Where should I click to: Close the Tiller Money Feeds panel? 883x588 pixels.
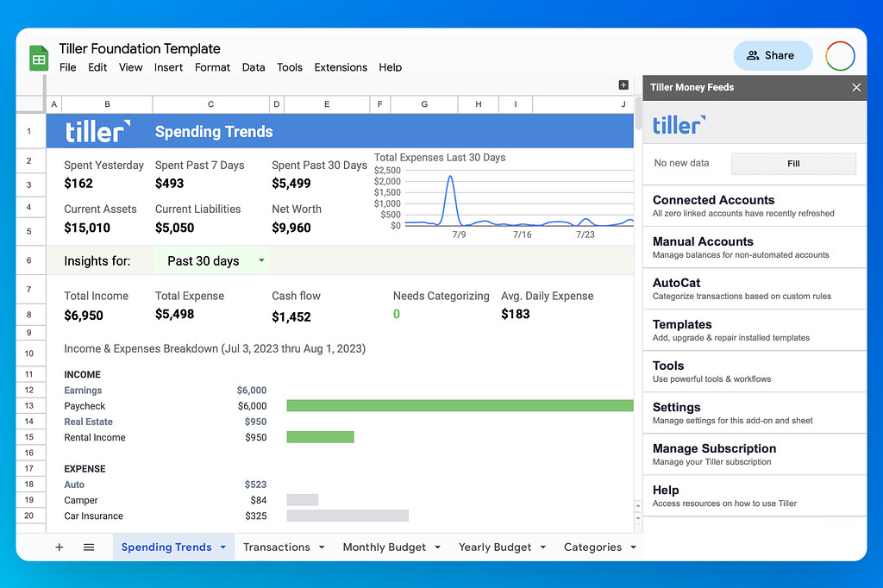pos(855,87)
